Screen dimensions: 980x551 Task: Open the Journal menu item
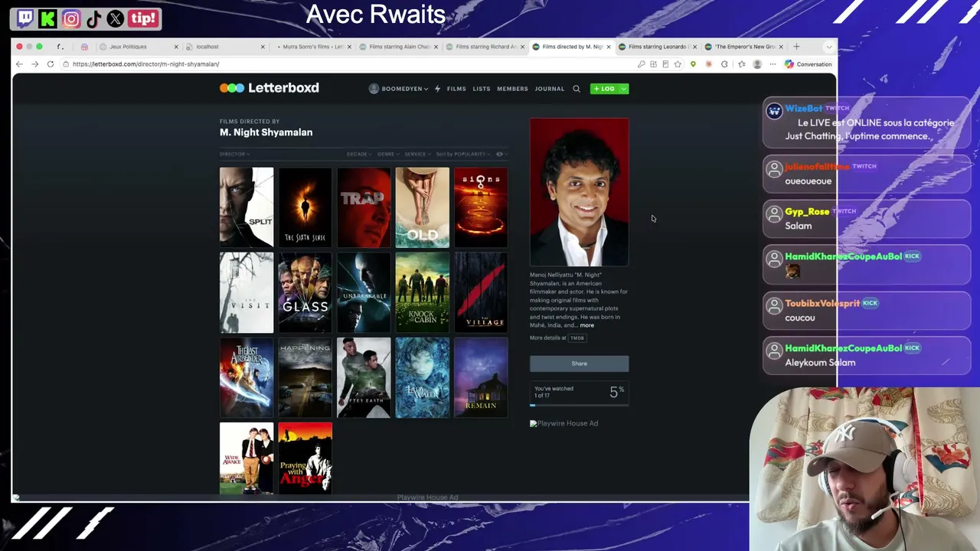(550, 89)
